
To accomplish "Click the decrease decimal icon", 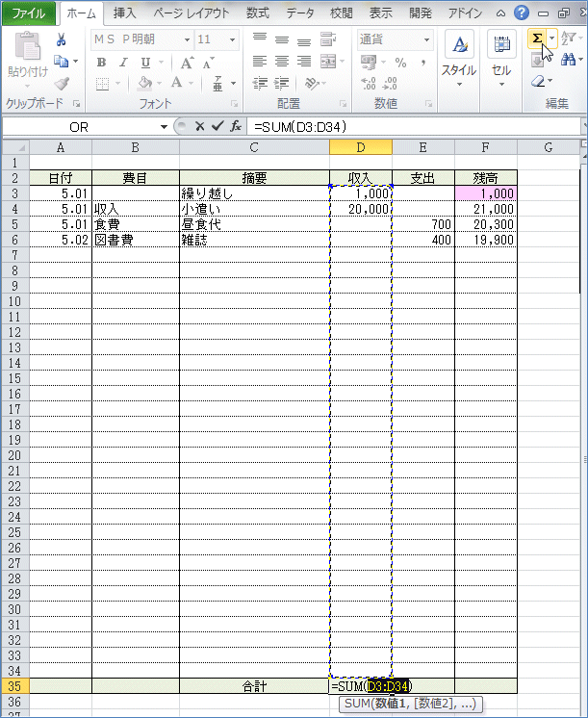I will [x=390, y=84].
